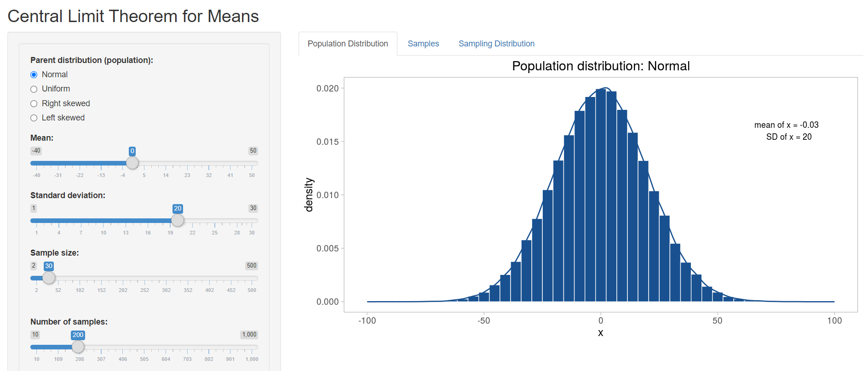
Task: Click the 10 tick on Standard deviation slider
Action: click(103, 233)
